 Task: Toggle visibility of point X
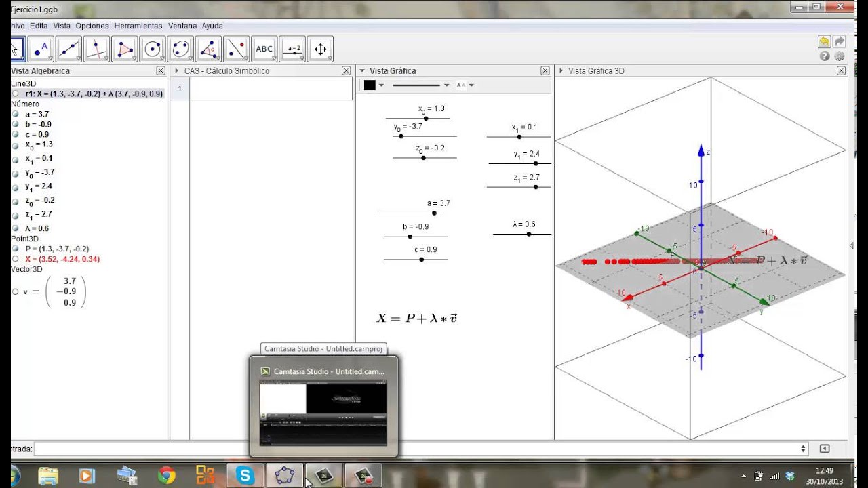[15, 259]
